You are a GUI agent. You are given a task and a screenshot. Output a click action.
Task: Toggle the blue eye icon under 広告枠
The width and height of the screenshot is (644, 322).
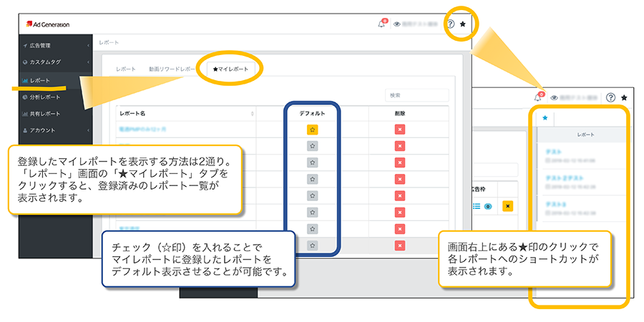click(x=488, y=206)
